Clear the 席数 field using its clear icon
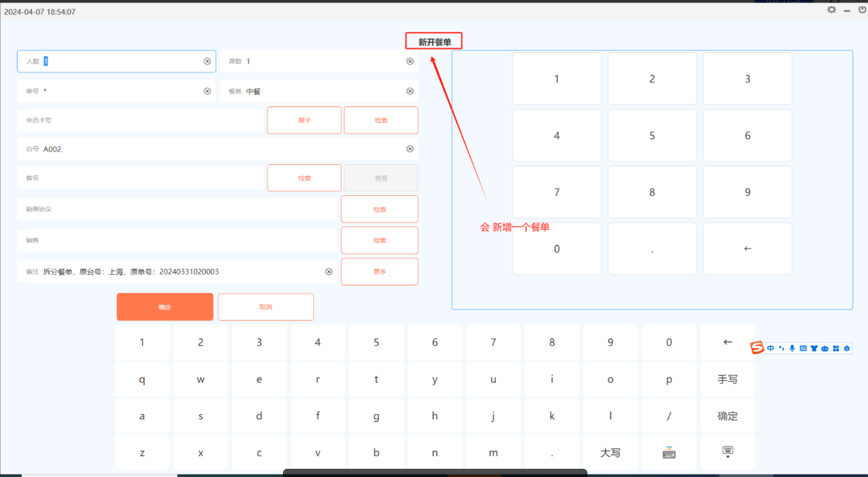 click(410, 61)
